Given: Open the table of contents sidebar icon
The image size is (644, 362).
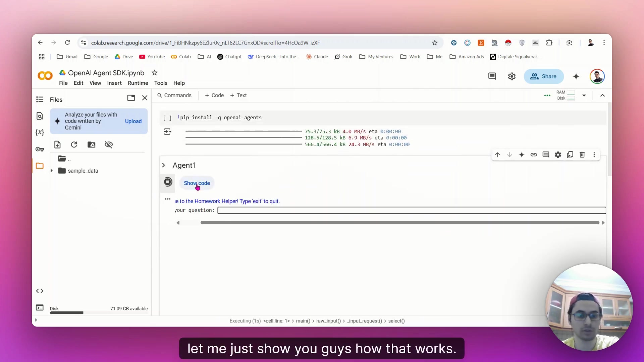Looking at the screenshot, I should click(40, 99).
